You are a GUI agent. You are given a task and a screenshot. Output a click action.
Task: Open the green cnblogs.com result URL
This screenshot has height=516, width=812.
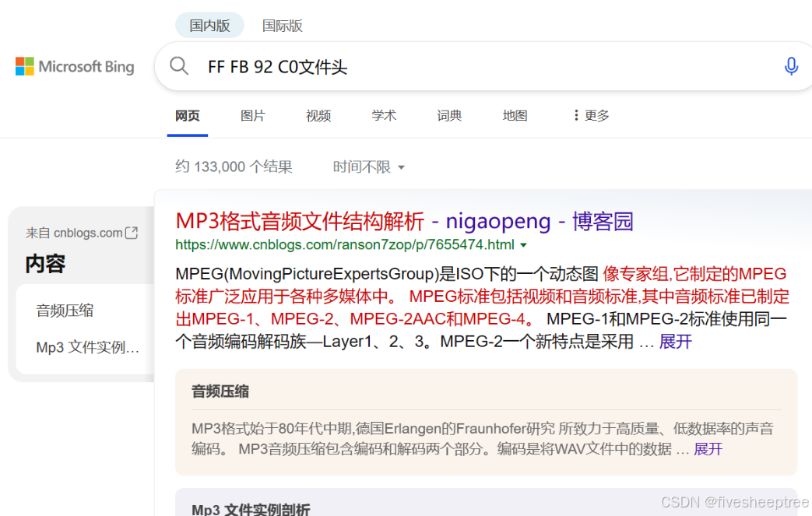[345, 245]
